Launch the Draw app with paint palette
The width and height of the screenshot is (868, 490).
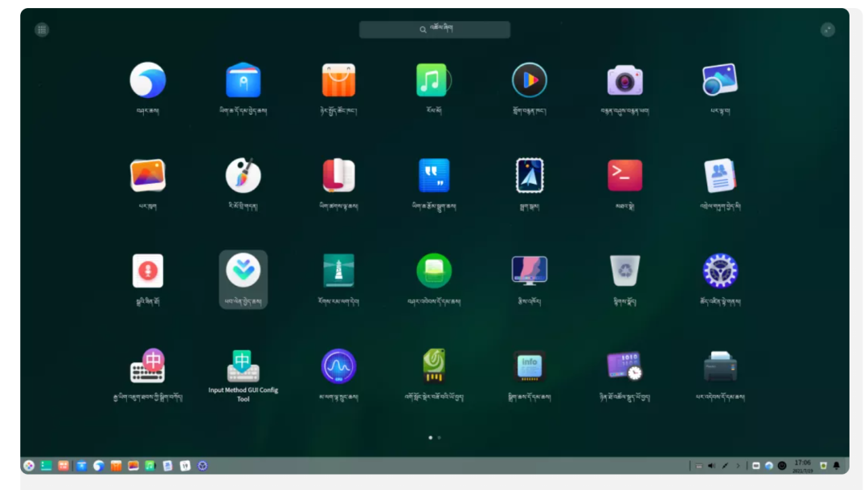[x=243, y=175]
